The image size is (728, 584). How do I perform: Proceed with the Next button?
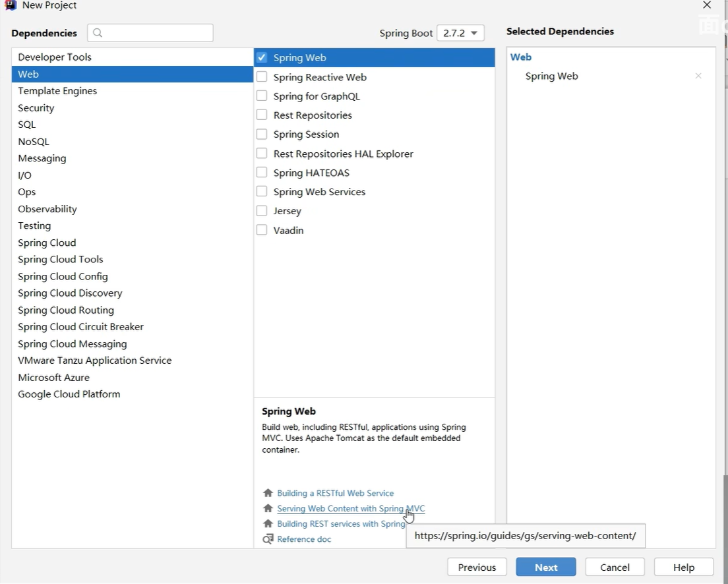[x=546, y=568]
